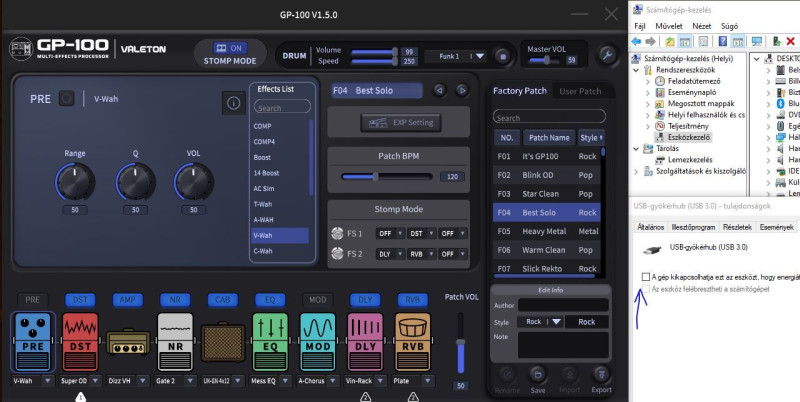The height and width of the screenshot is (402, 800).
Task: Click the FS 1 footswitch icon
Action: [337, 233]
